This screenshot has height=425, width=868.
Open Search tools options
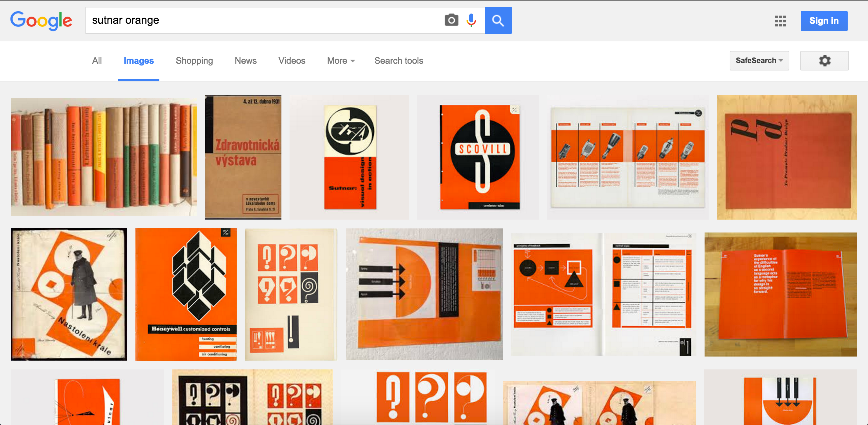click(398, 61)
